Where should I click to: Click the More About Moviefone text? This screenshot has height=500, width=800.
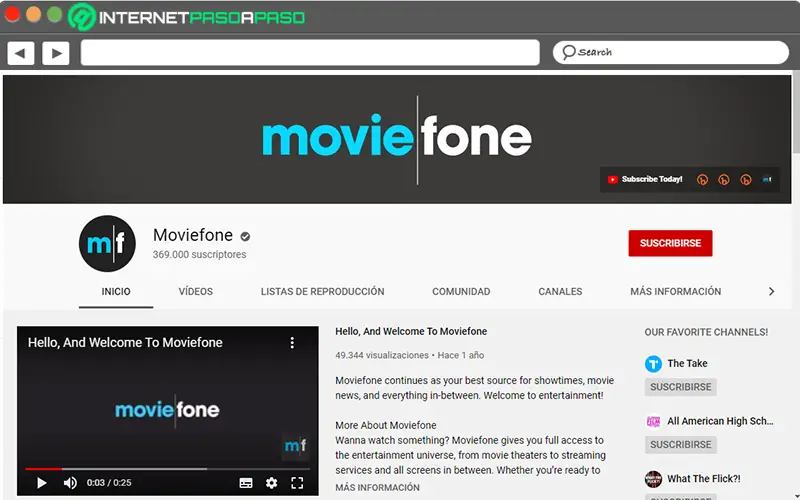386,425
